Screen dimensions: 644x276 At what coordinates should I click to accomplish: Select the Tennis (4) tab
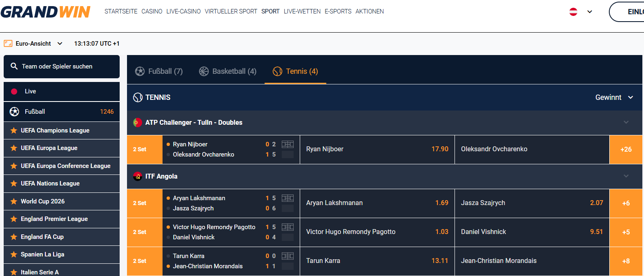[x=295, y=71]
